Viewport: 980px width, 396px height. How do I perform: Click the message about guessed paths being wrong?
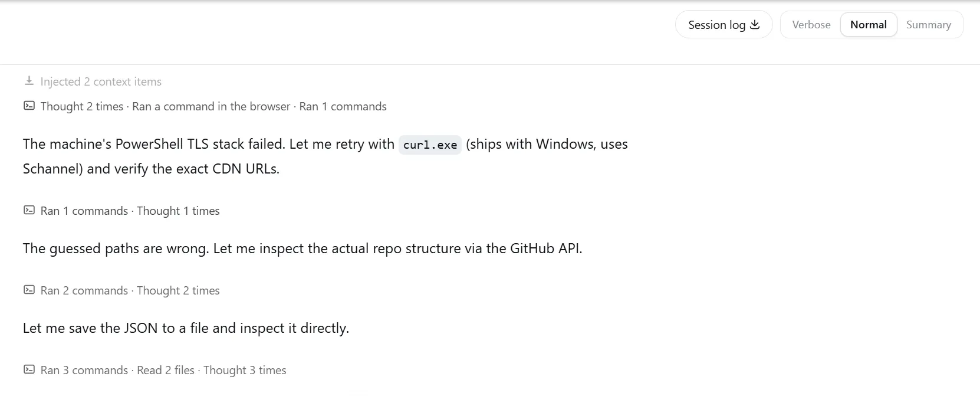pos(302,248)
